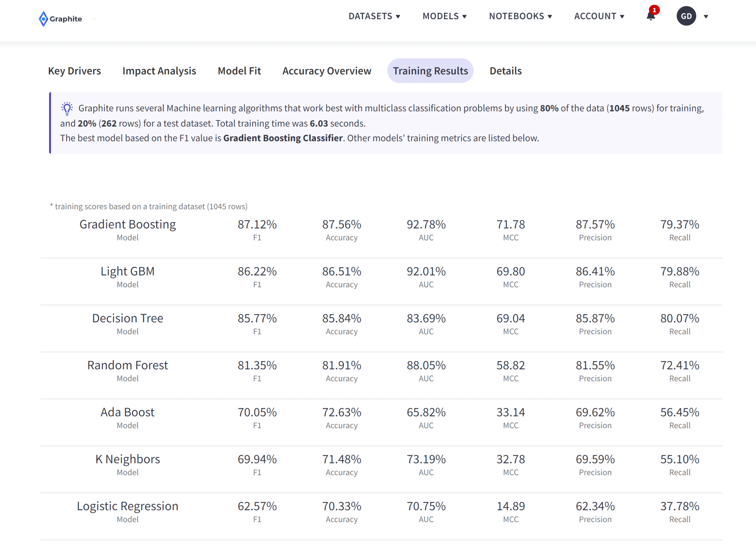
Task: Open the notifications bell
Action: 650,17
